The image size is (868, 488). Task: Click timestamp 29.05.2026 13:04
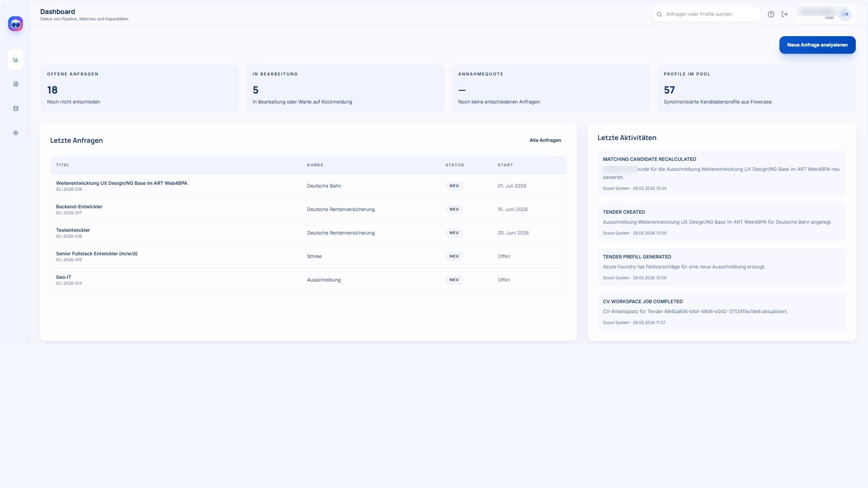pos(649,189)
